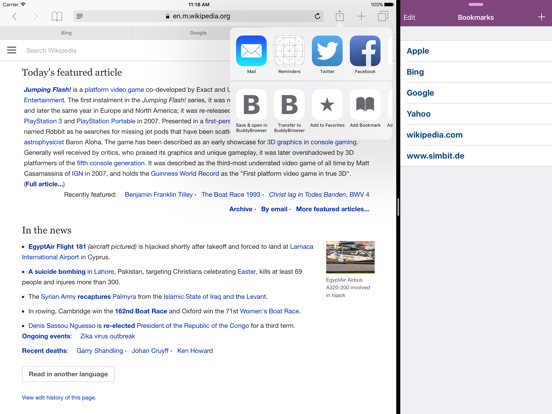Go back with Safari's back arrow
552x414 pixels.
tap(14, 16)
